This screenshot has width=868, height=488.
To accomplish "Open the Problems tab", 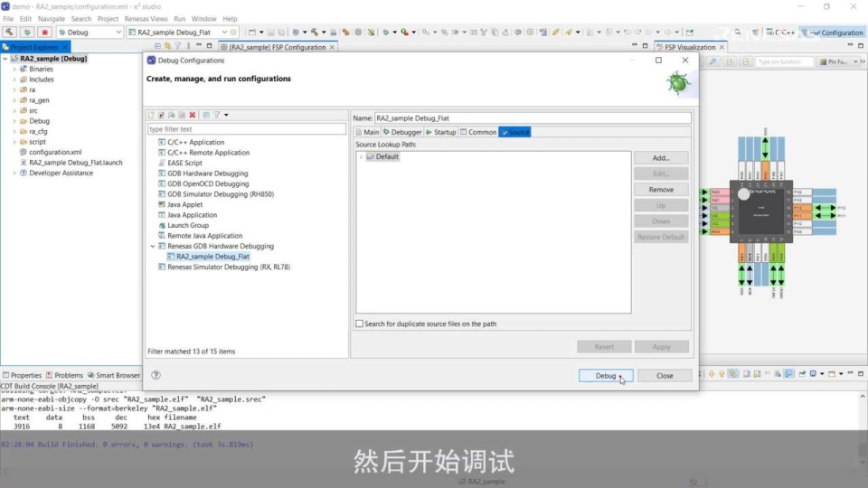I will point(64,375).
